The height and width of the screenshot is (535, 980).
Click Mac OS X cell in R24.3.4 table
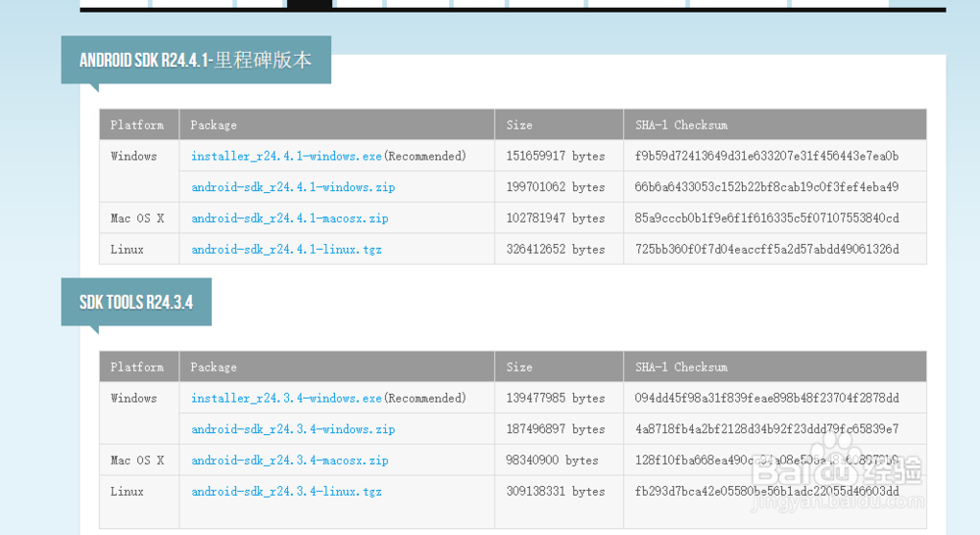(139, 461)
